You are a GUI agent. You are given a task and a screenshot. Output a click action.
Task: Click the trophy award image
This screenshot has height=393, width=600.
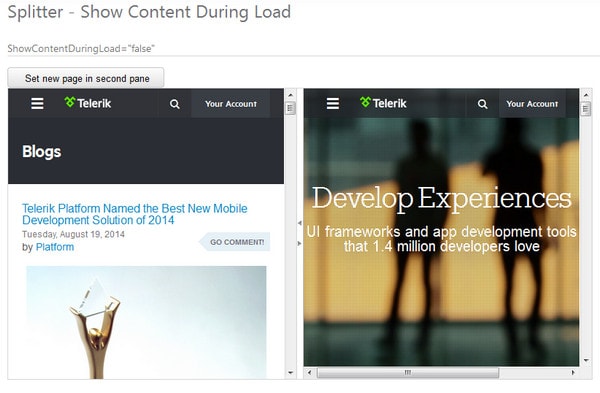(147, 323)
